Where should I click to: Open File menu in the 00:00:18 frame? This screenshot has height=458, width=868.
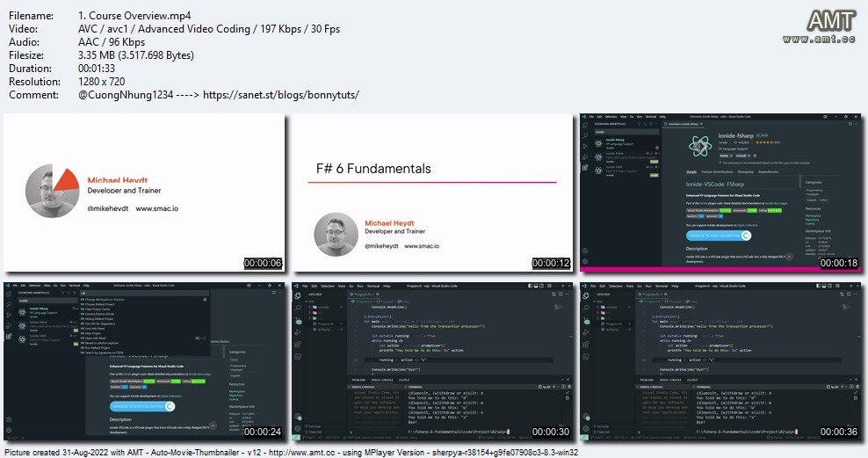[x=591, y=117]
